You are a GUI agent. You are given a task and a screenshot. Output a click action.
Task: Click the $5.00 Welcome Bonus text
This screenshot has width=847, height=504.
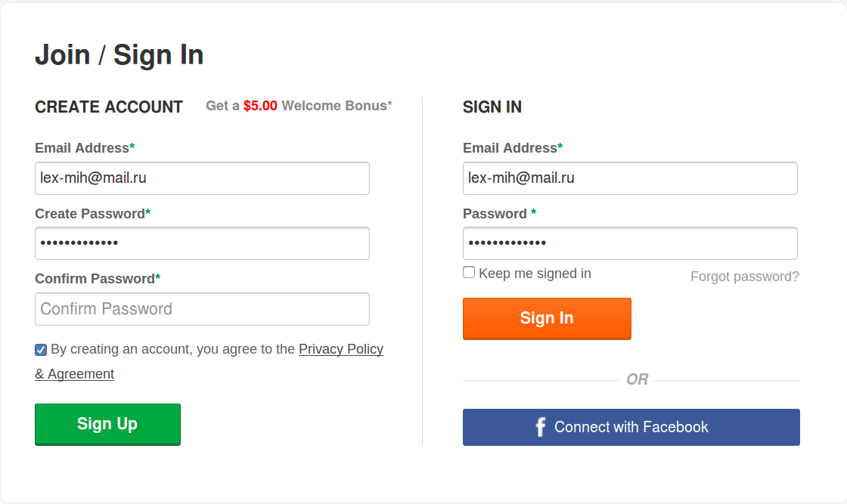(299, 106)
